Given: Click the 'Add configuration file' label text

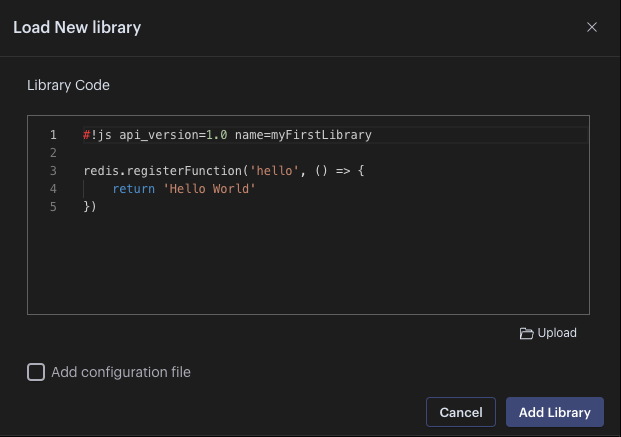Looking at the screenshot, I should click(x=121, y=372).
